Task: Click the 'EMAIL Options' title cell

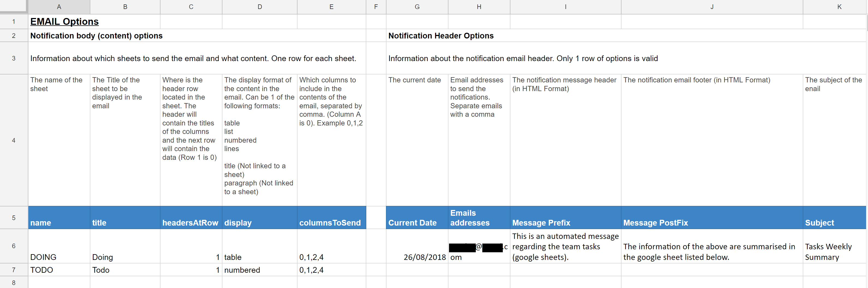Action: tap(64, 22)
